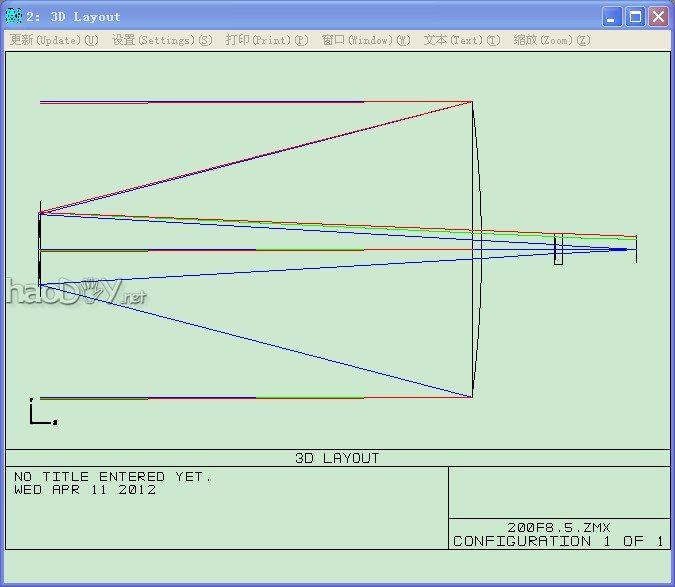Click the Zemax app icon in title bar
The height and width of the screenshot is (587, 675).
(x=13, y=16)
